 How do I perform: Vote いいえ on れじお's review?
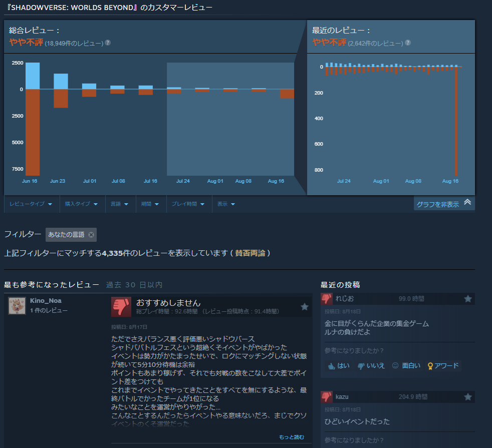pos(371,365)
